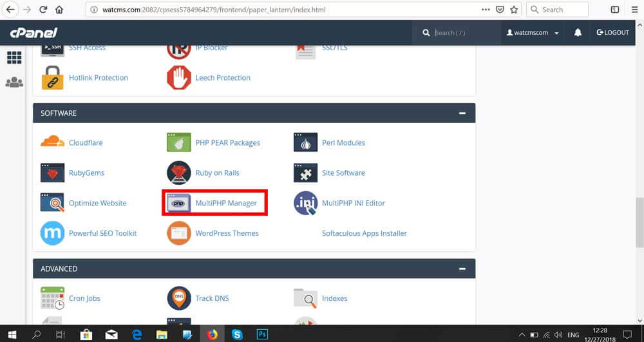Open the Leech Protection hand icon
Screen dimensions: 644x342
(178, 77)
